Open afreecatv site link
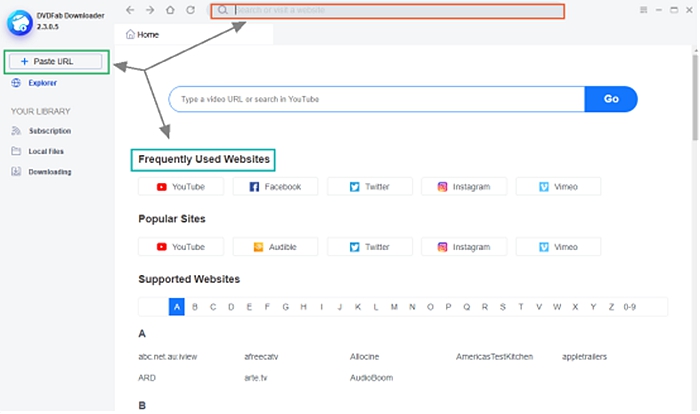This screenshot has height=414, width=700. [x=261, y=357]
